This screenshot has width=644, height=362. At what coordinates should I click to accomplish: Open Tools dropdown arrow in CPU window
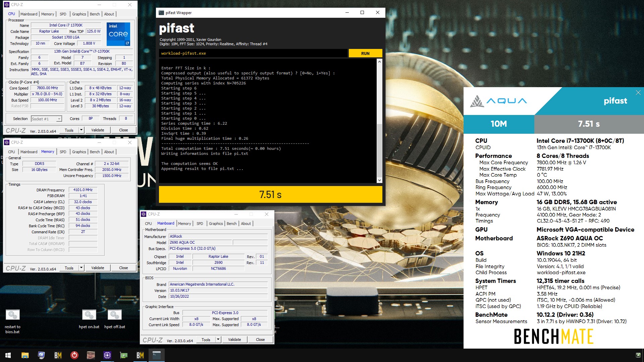[x=81, y=130]
